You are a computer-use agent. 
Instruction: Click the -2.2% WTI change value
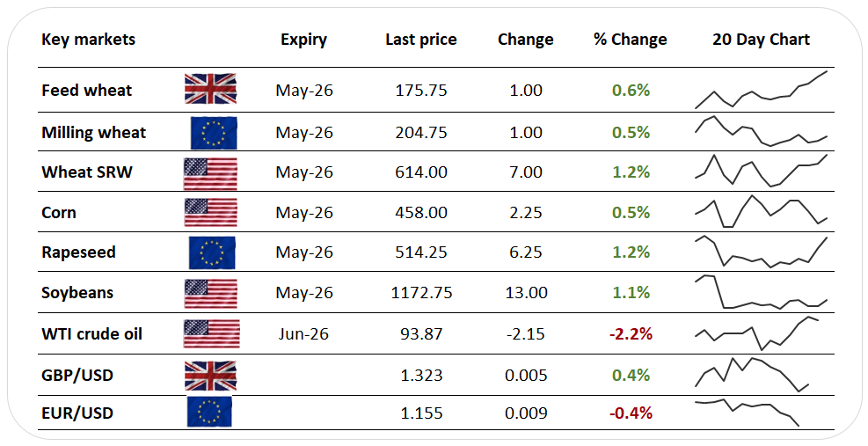pos(631,333)
